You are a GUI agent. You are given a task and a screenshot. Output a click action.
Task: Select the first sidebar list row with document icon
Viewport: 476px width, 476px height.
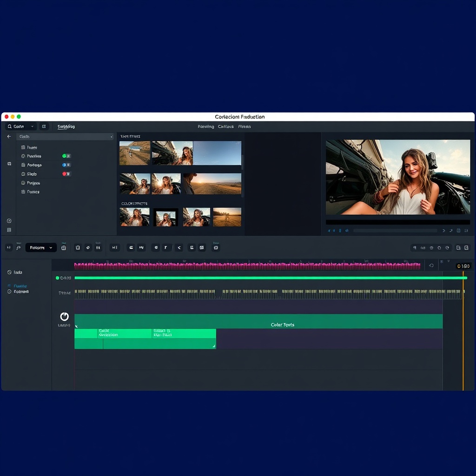(29, 147)
